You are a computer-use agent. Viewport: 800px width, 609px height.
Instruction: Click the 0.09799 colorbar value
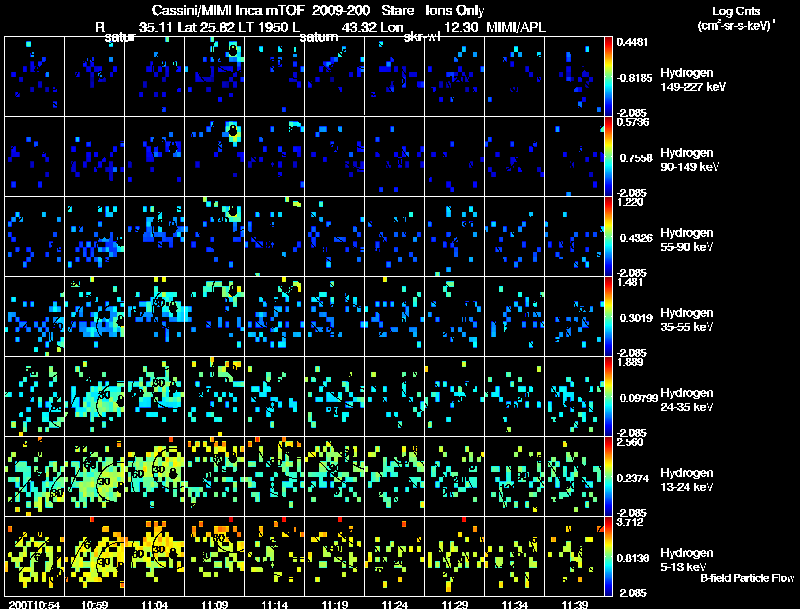coord(638,398)
